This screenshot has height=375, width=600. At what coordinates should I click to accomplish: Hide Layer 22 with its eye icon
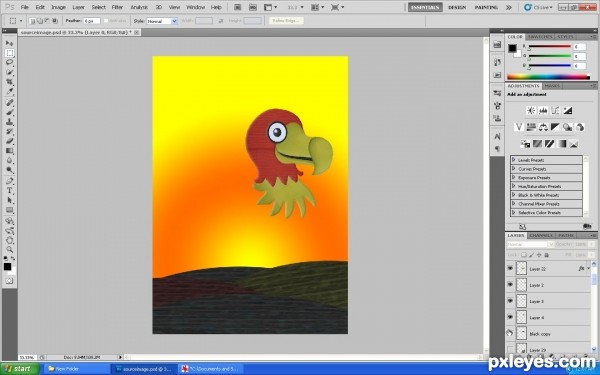pyautogui.click(x=510, y=269)
